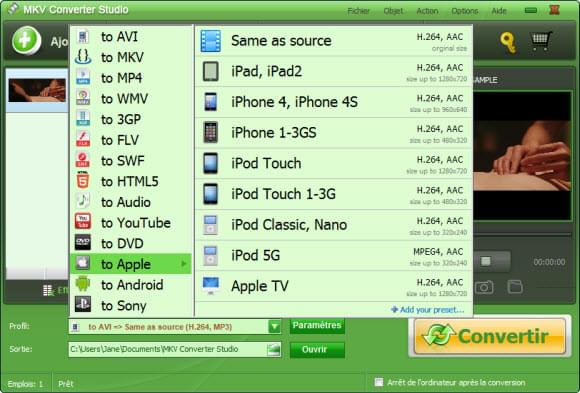Open the registration key icon
The width and height of the screenshot is (580, 393).
(508, 42)
